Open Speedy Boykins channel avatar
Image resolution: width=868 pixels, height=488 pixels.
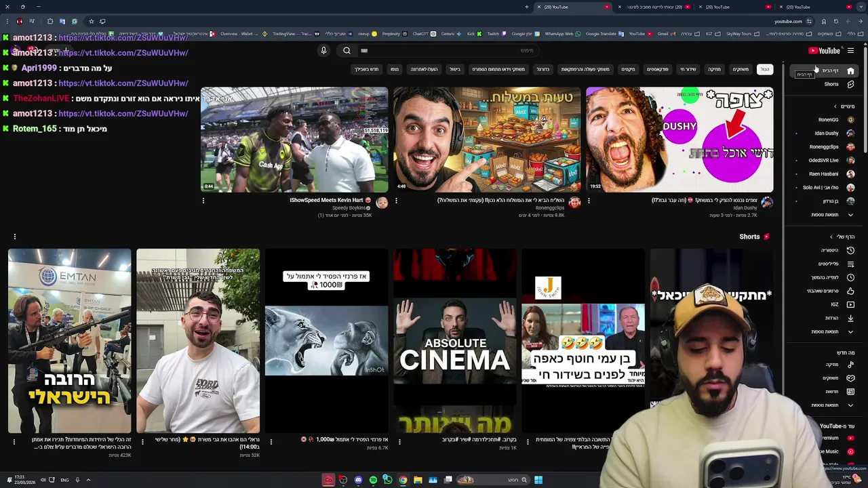click(x=382, y=203)
